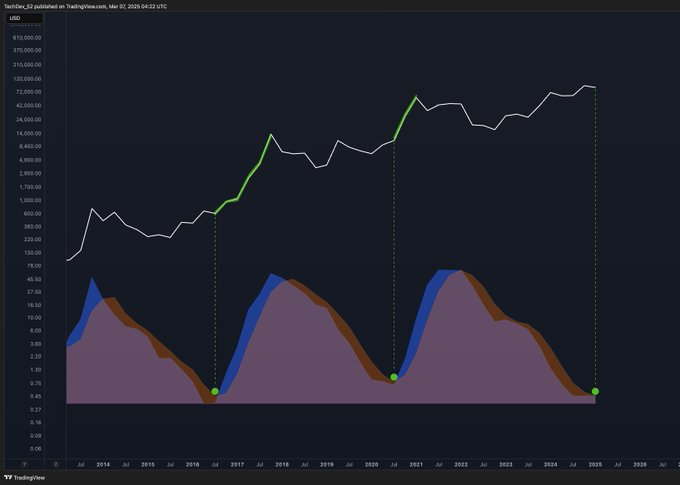Click the 0.45 price axis label
The image size is (680, 485).
(x=36, y=396)
